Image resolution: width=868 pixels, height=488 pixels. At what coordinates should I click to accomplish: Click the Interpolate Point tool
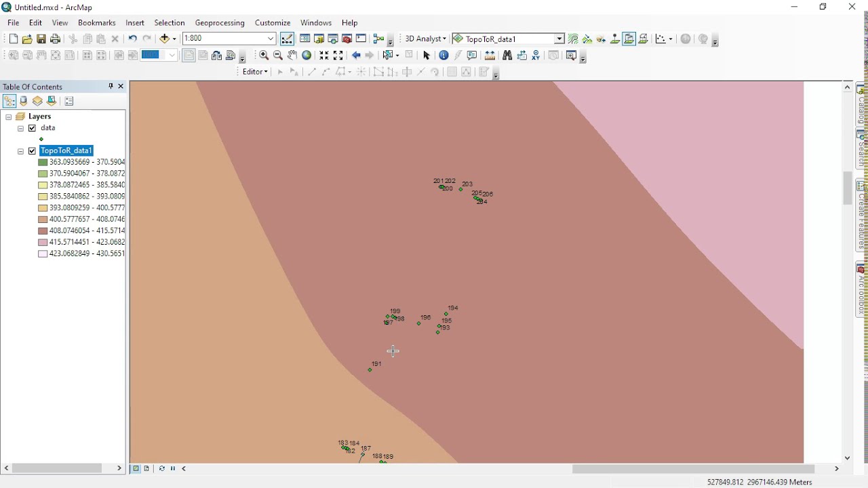point(615,39)
